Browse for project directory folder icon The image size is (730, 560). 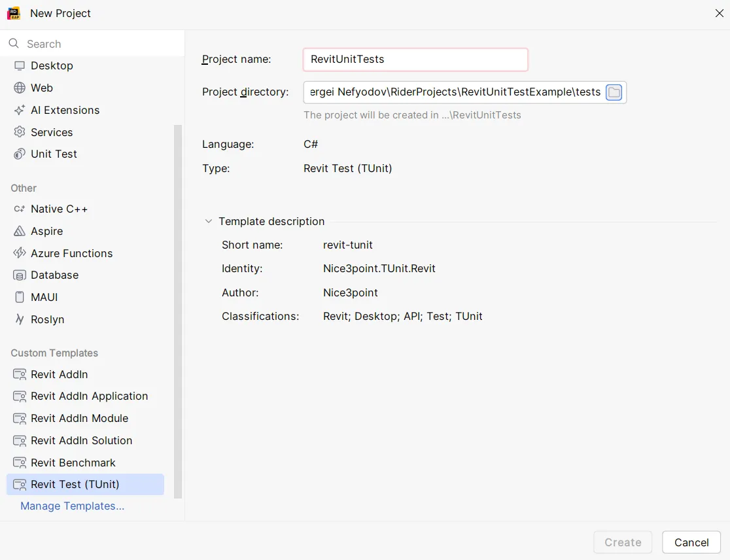(614, 92)
